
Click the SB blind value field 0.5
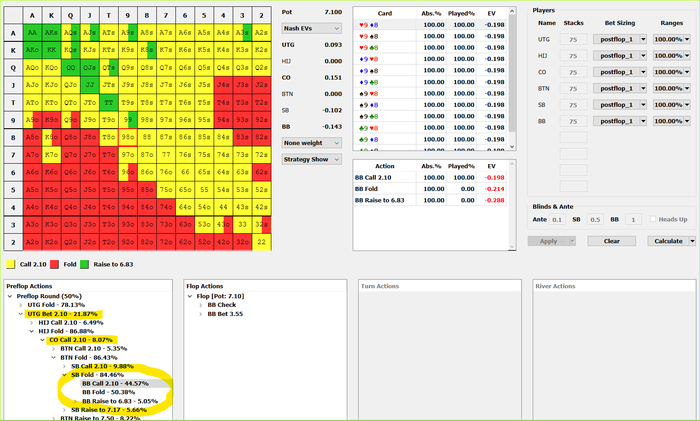(595, 219)
